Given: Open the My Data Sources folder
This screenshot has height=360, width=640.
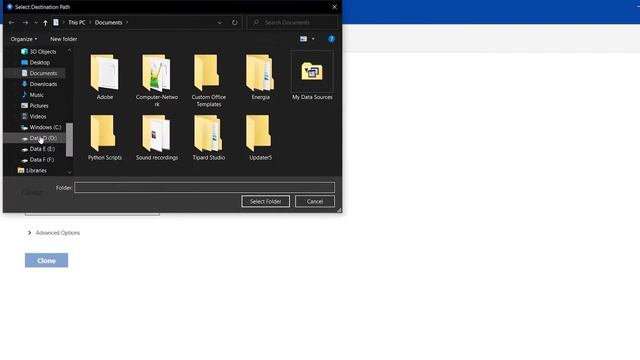Looking at the screenshot, I should (x=312, y=76).
